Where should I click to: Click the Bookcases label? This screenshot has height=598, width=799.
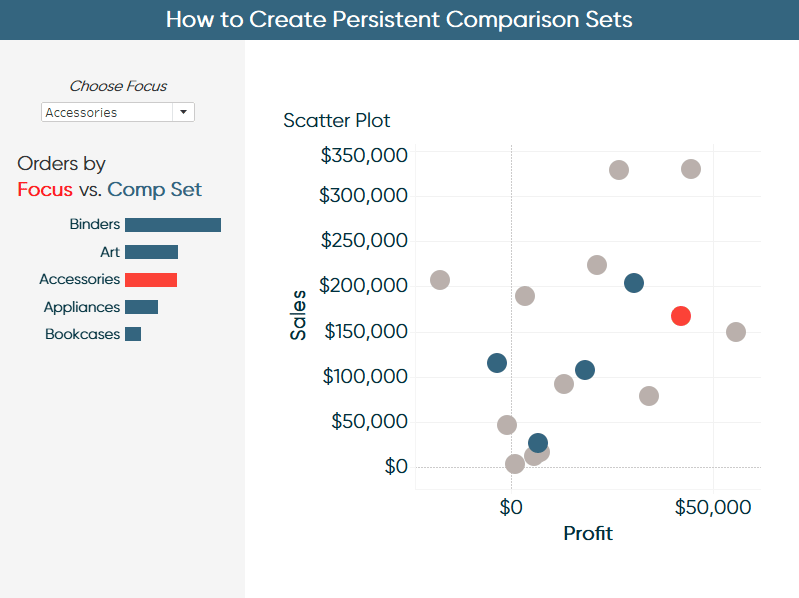[83, 334]
